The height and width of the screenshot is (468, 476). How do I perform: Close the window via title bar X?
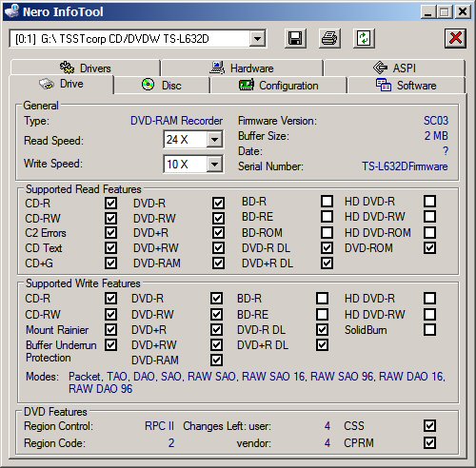[463, 12]
